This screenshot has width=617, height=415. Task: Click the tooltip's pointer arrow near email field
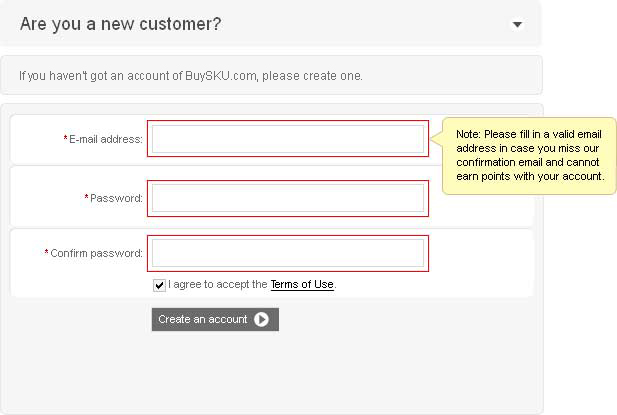point(436,138)
